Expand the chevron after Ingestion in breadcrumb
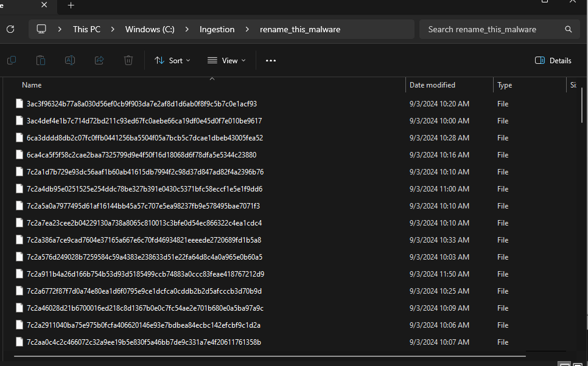Image resolution: width=588 pixels, height=366 pixels. [x=247, y=29]
